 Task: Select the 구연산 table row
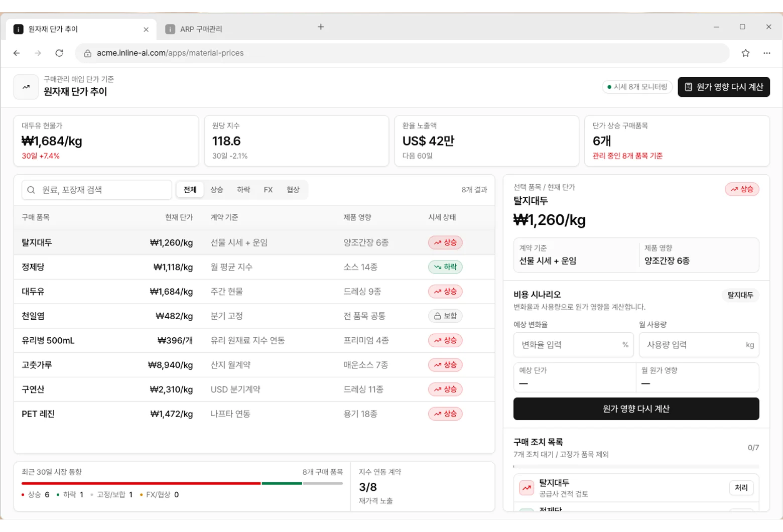point(254,390)
